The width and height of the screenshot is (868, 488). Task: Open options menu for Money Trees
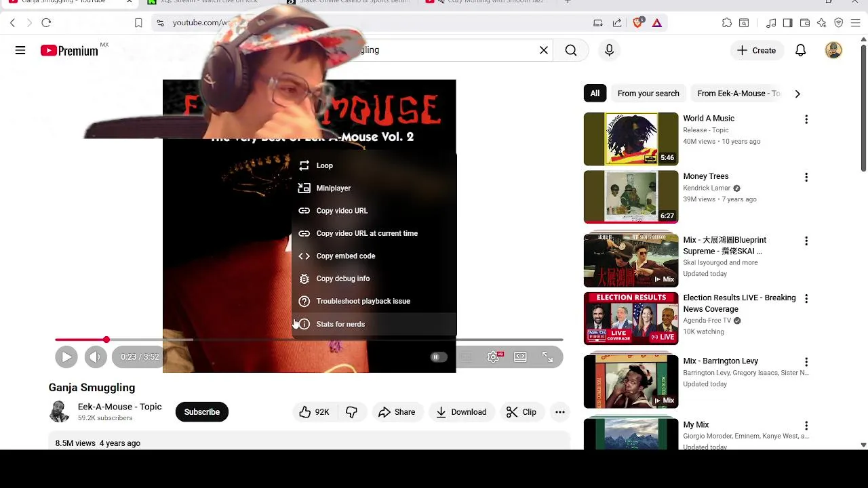tap(806, 177)
